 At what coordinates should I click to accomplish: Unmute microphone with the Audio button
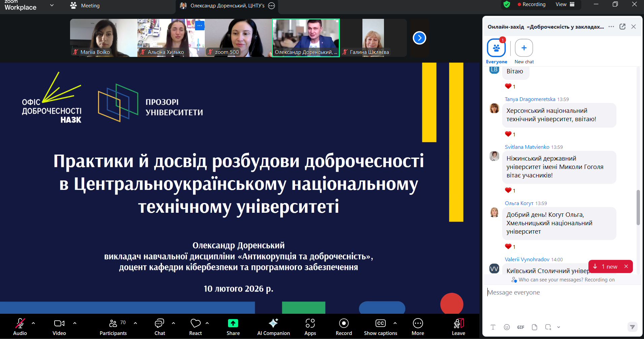(20, 327)
